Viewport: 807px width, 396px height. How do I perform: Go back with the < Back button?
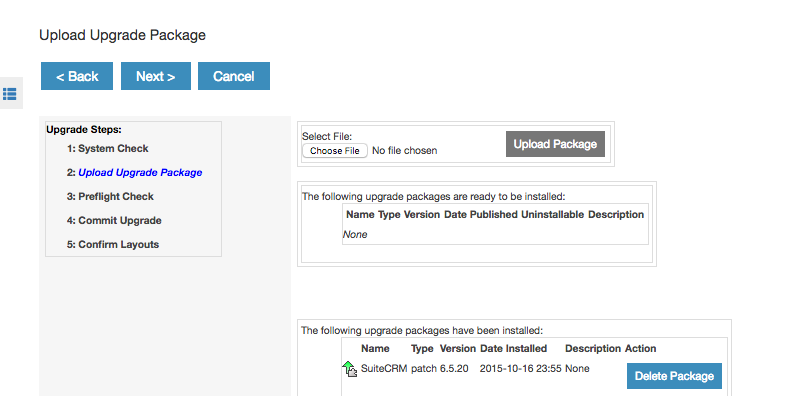(77, 76)
